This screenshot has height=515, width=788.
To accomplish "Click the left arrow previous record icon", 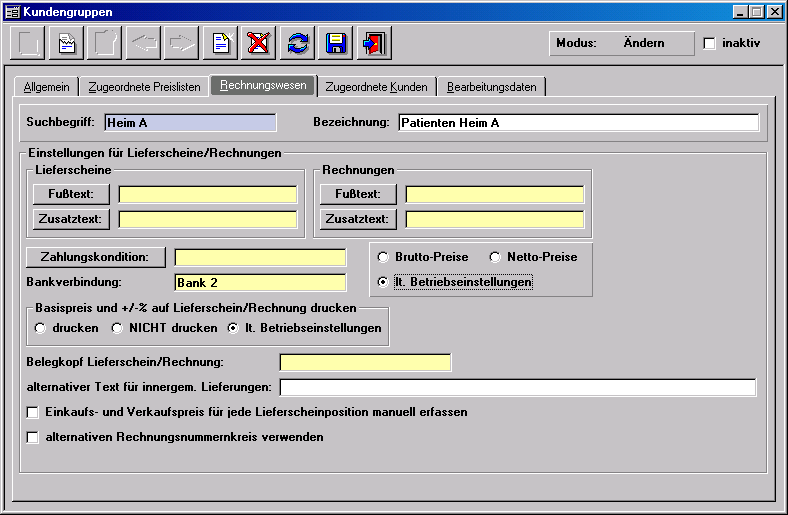I will (143, 43).
